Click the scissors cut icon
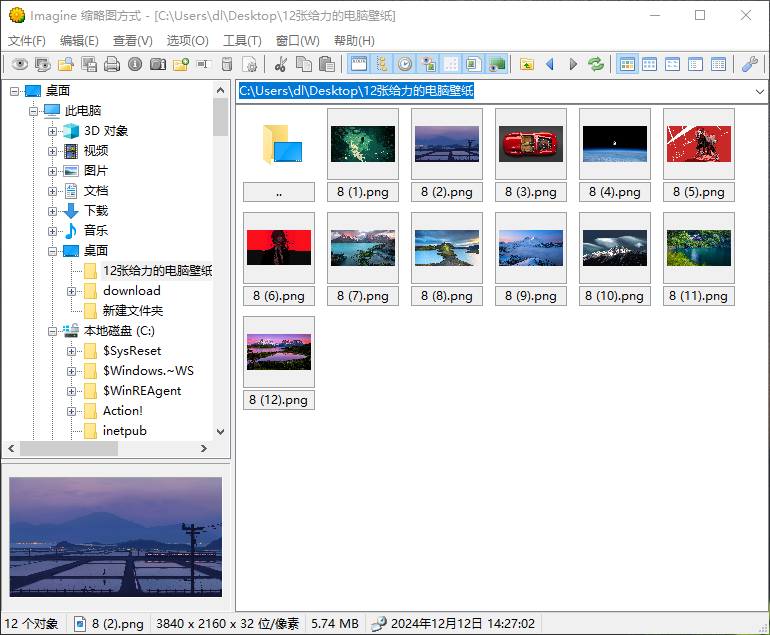This screenshot has width=770, height=635. point(280,64)
